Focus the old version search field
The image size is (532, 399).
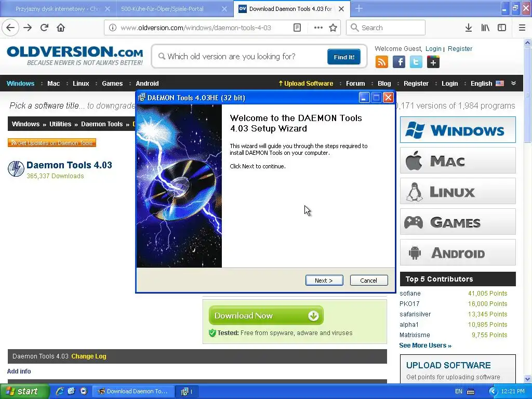coord(241,57)
